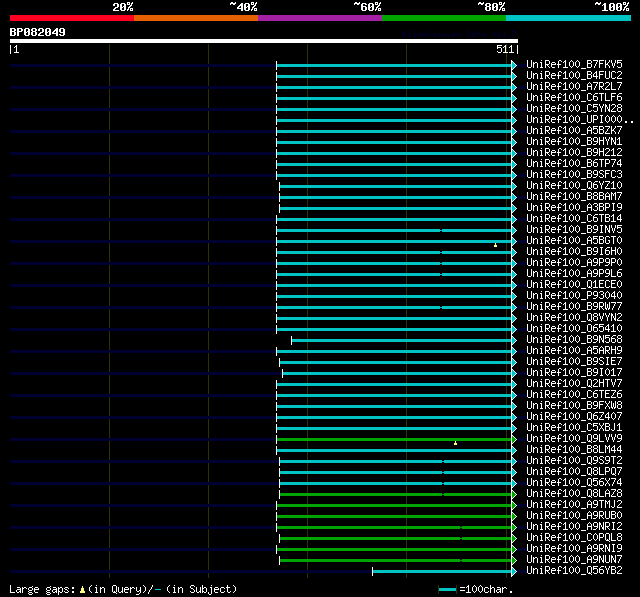This screenshot has width=640, height=597.
Task: Select the UniRef100_B9SFC3 label
Action: (574, 175)
